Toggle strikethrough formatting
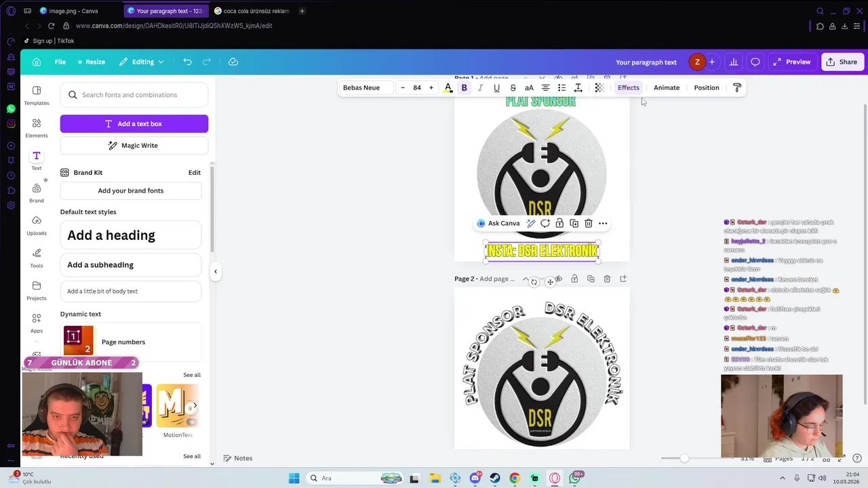Screen dimensions: 868x488 click(x=513, y=87)
